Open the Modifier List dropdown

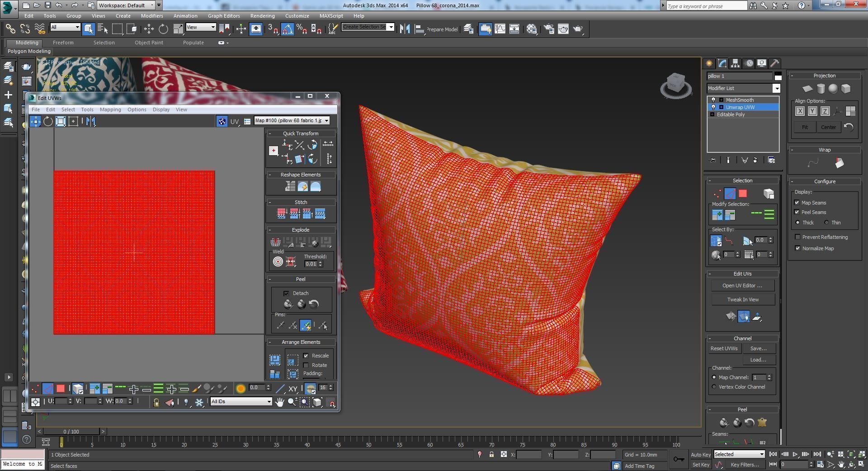[x=744, y=88]
